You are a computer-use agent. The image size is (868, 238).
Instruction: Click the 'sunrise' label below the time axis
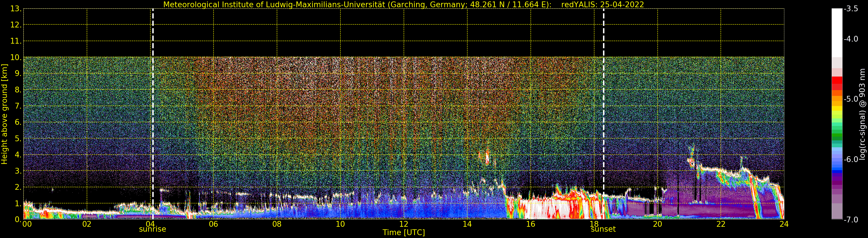click(153, 229)
